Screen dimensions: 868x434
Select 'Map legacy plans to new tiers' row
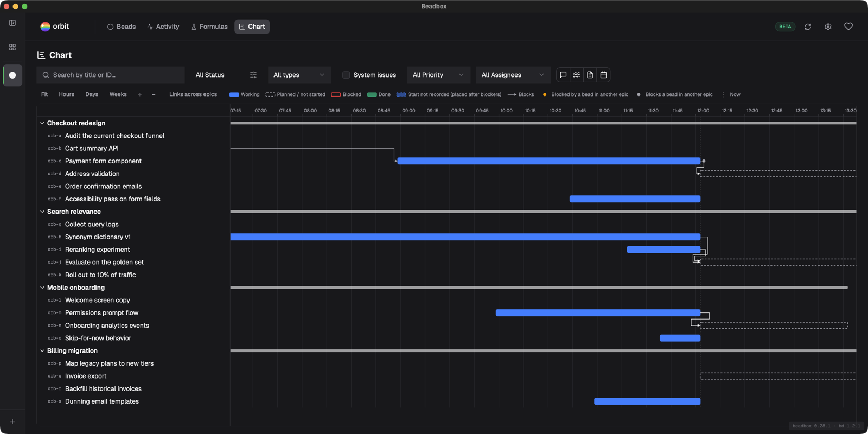(x=133, y=363)
